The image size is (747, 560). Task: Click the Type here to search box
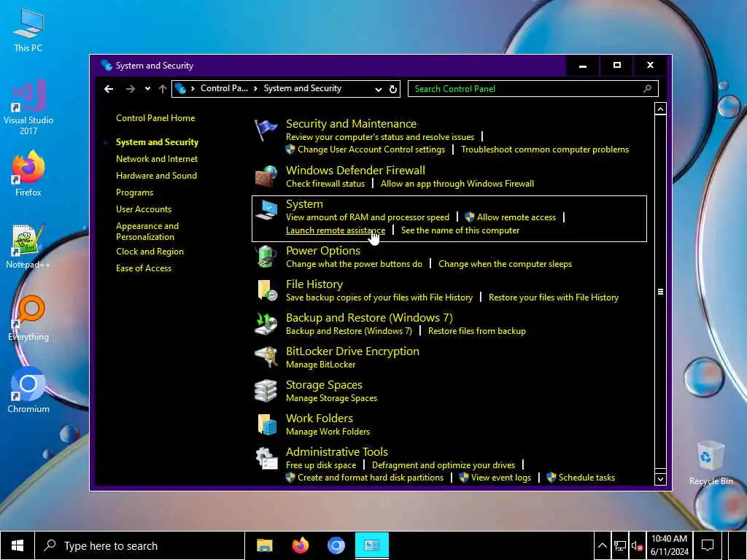coord(140,545)
